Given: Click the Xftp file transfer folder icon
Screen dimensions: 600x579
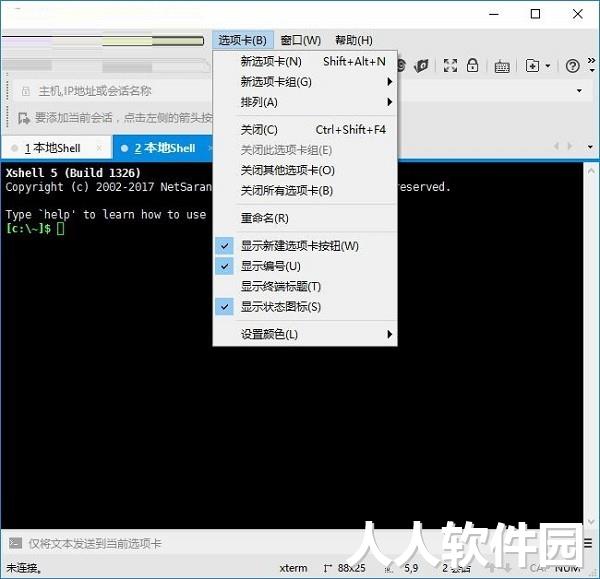Looking at the screenshot, I should pos(421,66).
